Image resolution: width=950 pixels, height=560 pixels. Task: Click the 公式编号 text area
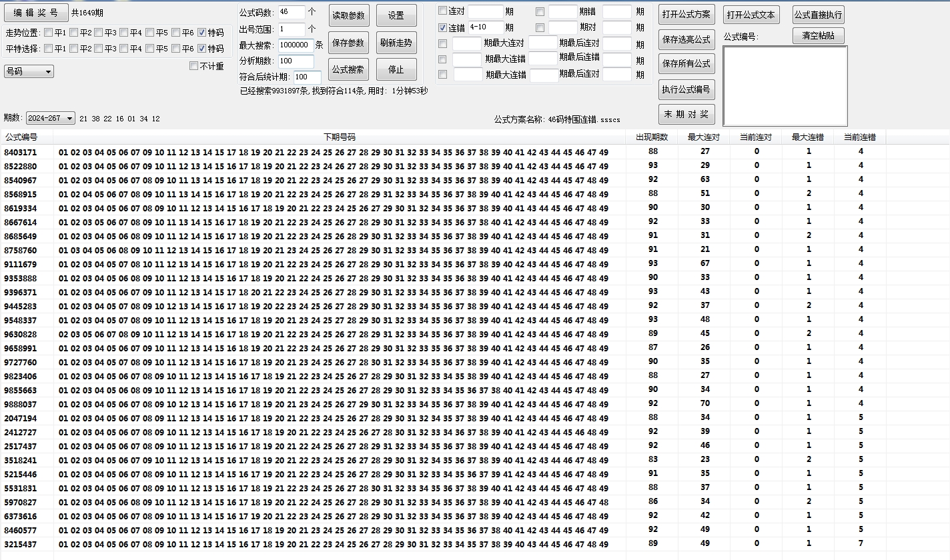(x=785, y=85)
